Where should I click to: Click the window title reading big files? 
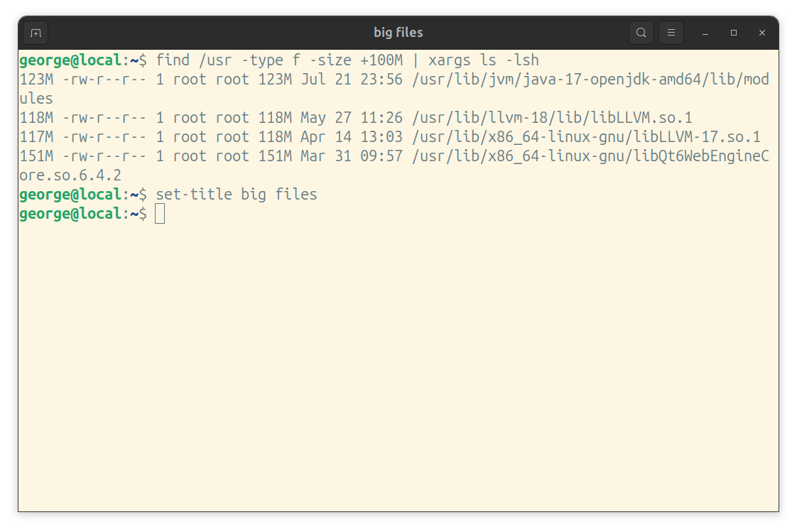click(398, 32)
